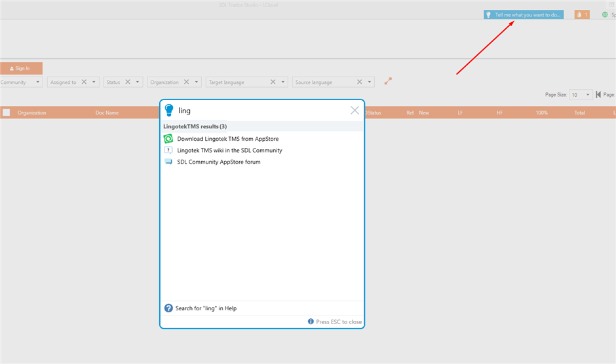Expand the Source language dropdown arrow

pos(370,82)
